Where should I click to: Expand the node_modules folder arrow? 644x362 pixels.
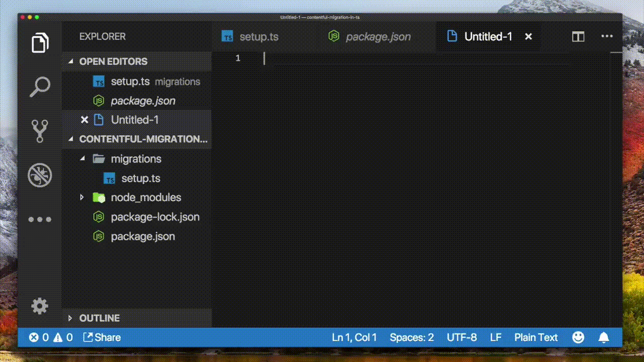pos(83,198)
